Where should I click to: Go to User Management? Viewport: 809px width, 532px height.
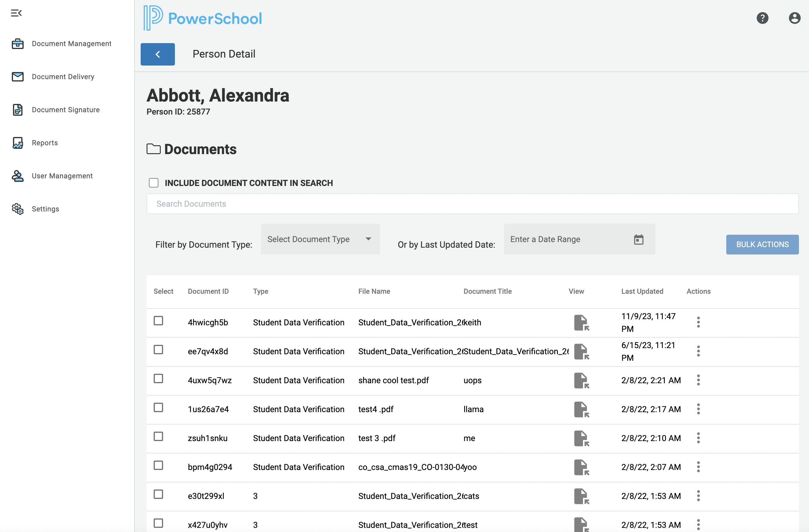(62, 176)
